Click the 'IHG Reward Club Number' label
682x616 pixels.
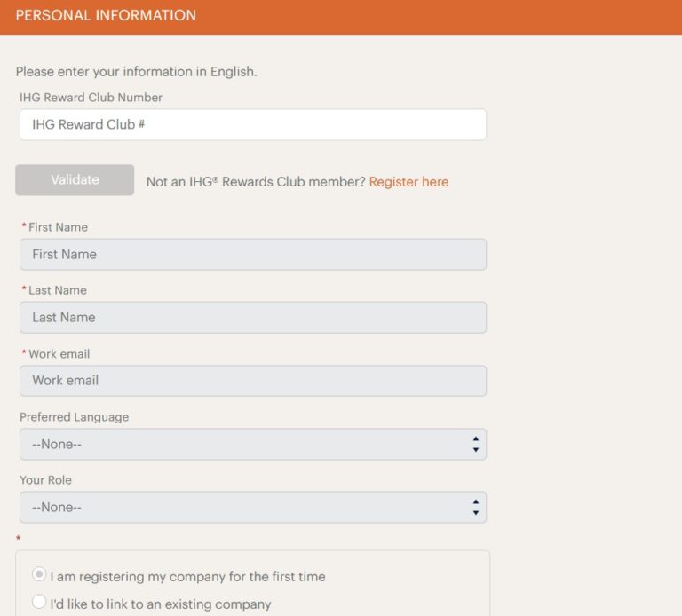(x=91, y=98)
